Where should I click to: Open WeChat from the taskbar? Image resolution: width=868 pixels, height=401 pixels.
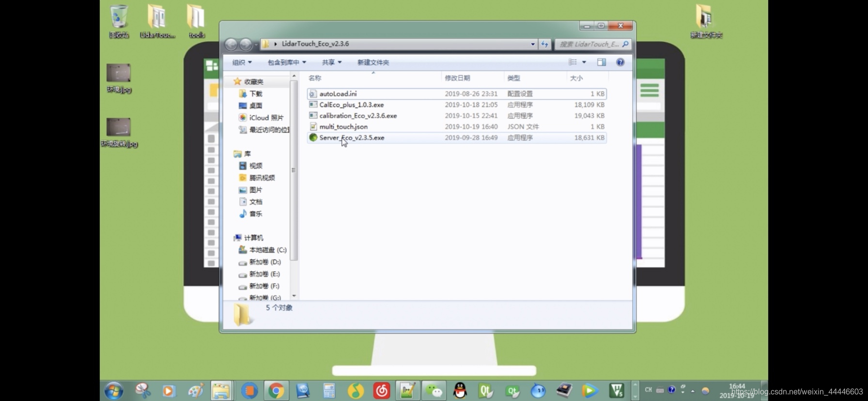pos(434,391)
